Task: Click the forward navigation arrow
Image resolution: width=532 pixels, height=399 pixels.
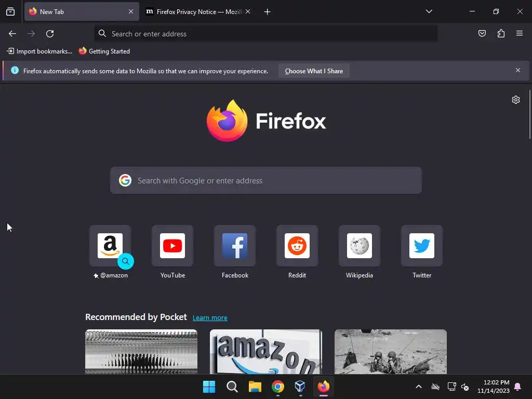Action: (x=31, y=34)
